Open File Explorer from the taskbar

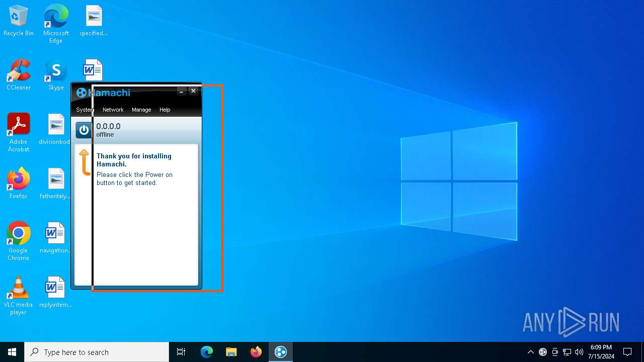[x=231, y=352]
